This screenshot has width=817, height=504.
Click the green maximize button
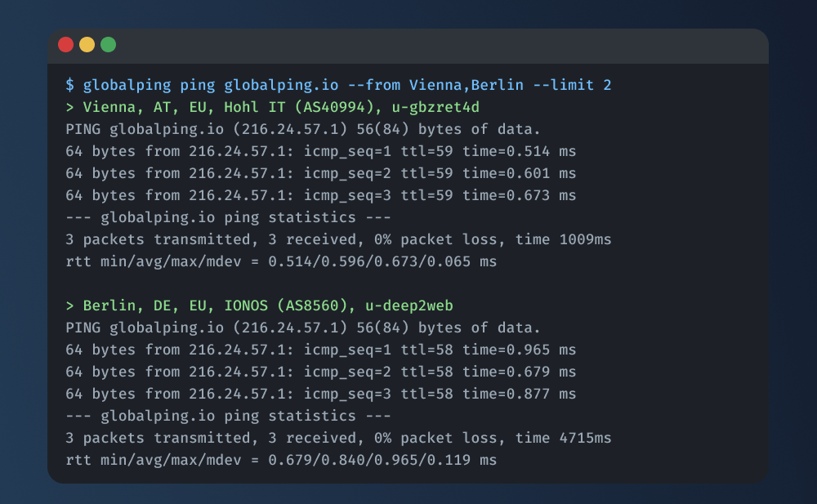click(x=106, y=45)
